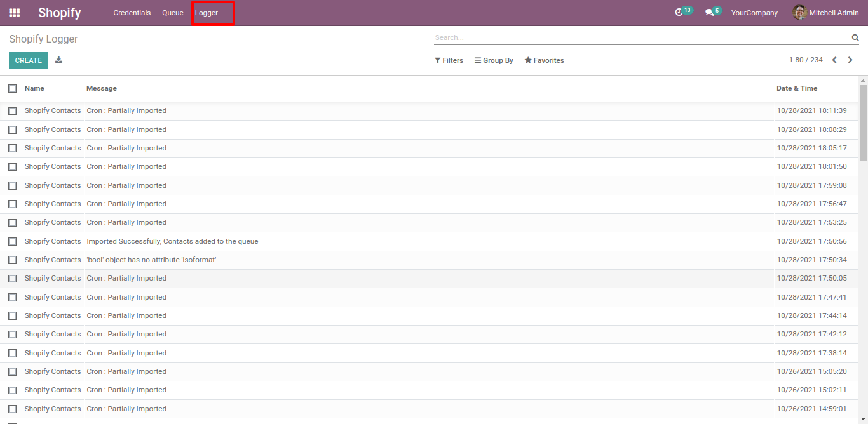
Task: Click the date 10/28/2021 17:47:41
Action: (811, 297)
